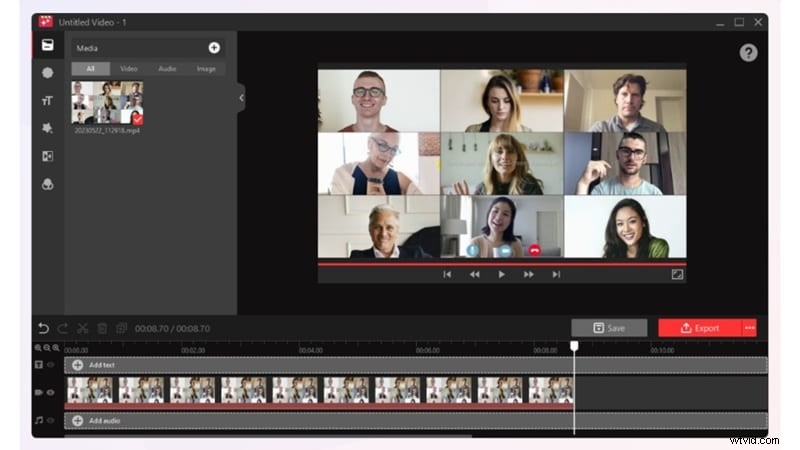Toggle visibility of the video track
Image resolution: width=800 pixels, height=450 pixels.
tap(51, 392)
